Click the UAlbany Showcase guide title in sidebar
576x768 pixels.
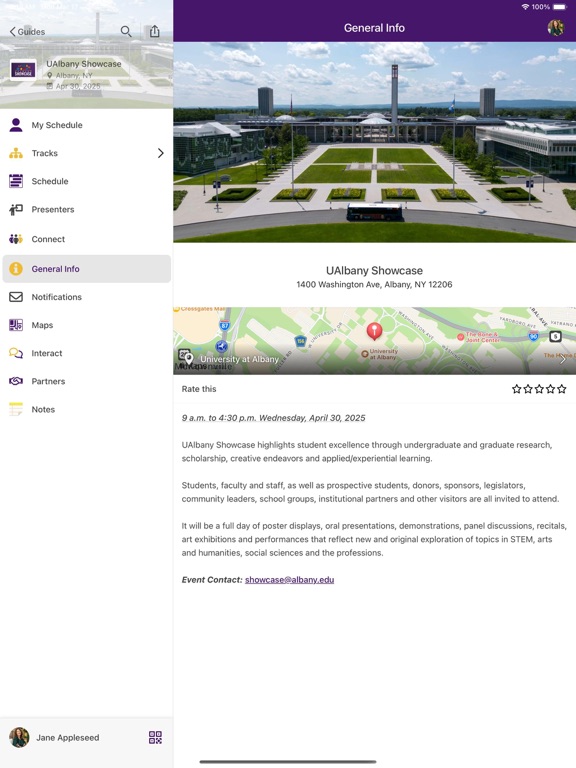[84, 64]
